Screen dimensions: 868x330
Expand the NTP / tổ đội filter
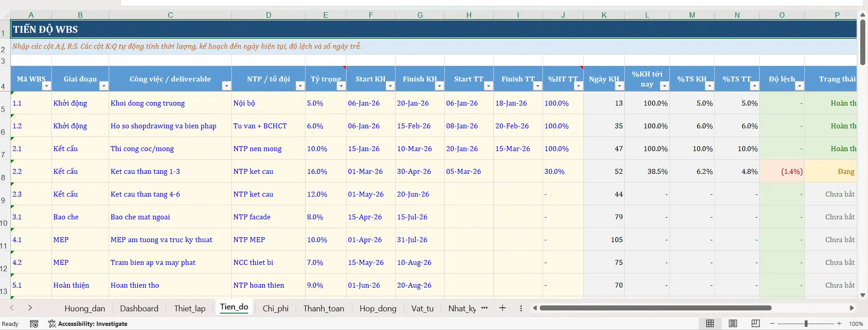(300, 86)
